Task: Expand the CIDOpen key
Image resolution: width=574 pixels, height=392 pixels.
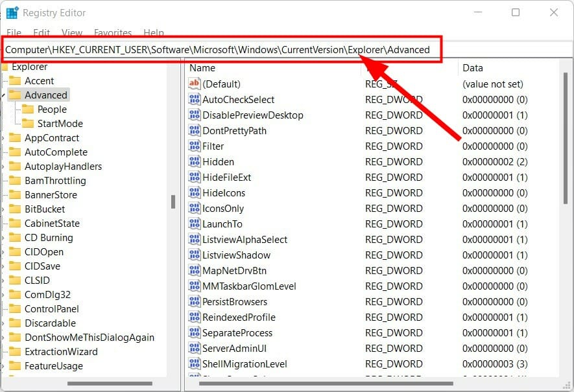Action: (3, 252)
